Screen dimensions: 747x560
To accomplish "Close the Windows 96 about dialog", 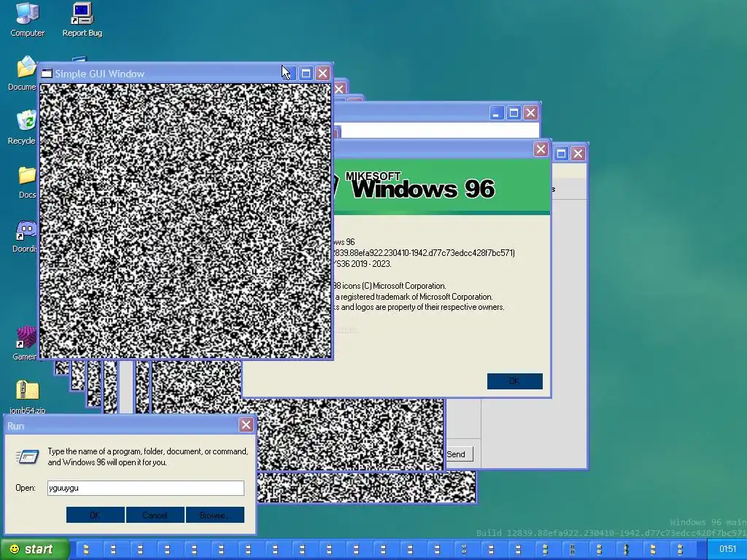I will coord(541,149).
